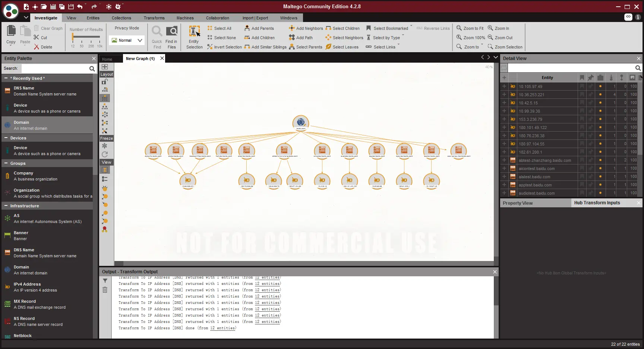Toggle pin for the 10.36.253.221 row
This screenshot has width=644, height=349.
(591, 94)
